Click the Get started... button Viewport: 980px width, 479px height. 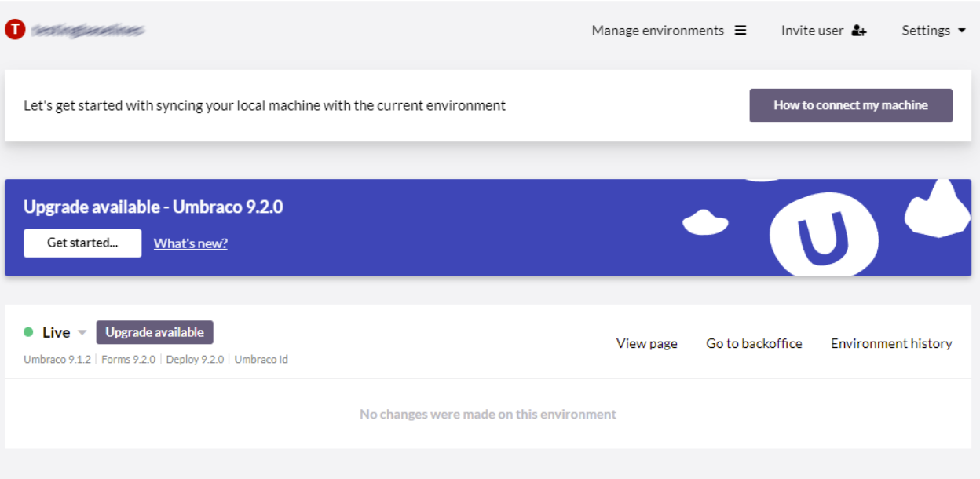pos(82,243)
